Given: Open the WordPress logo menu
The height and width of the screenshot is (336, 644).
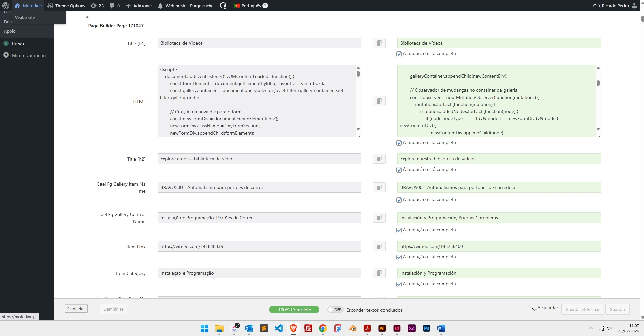Looking at the screenshot, I should [x=6, y=6].
